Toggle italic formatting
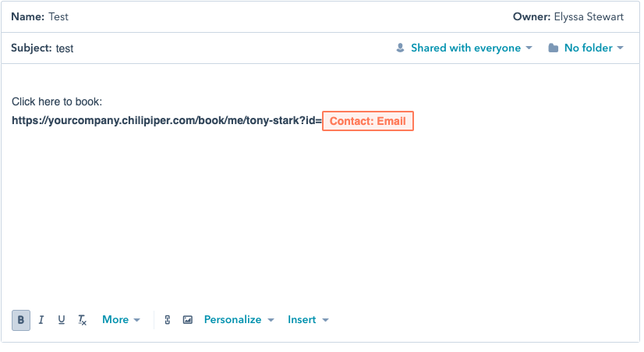Screen dimensions: 644x352 click(41, 320)
